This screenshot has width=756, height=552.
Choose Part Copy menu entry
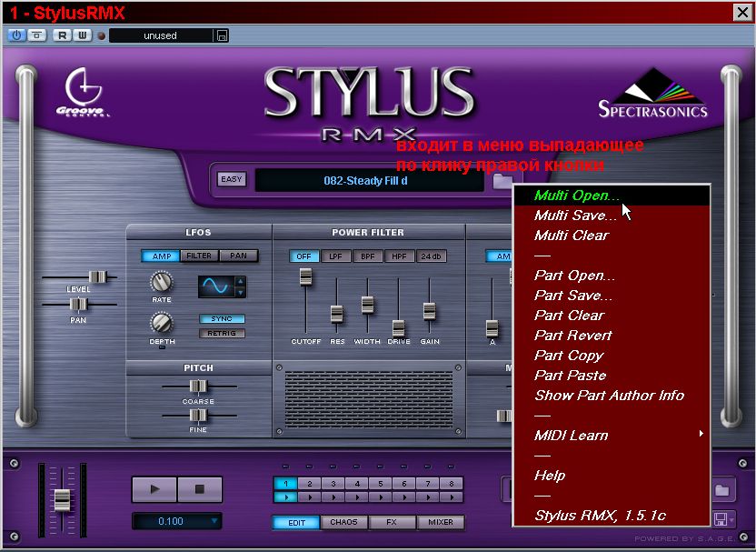click(x=612, y=356)
